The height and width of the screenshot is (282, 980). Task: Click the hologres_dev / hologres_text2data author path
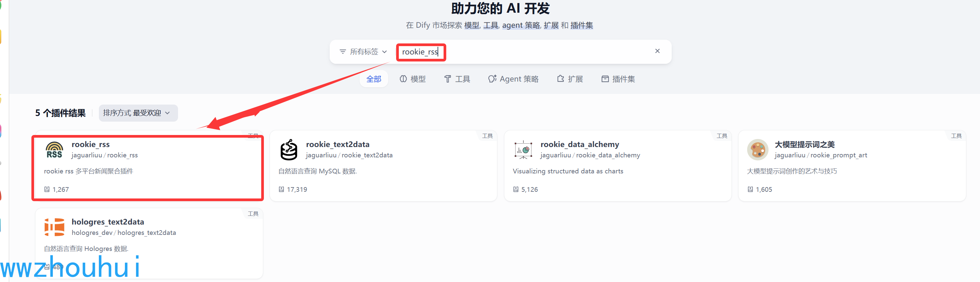124,233
